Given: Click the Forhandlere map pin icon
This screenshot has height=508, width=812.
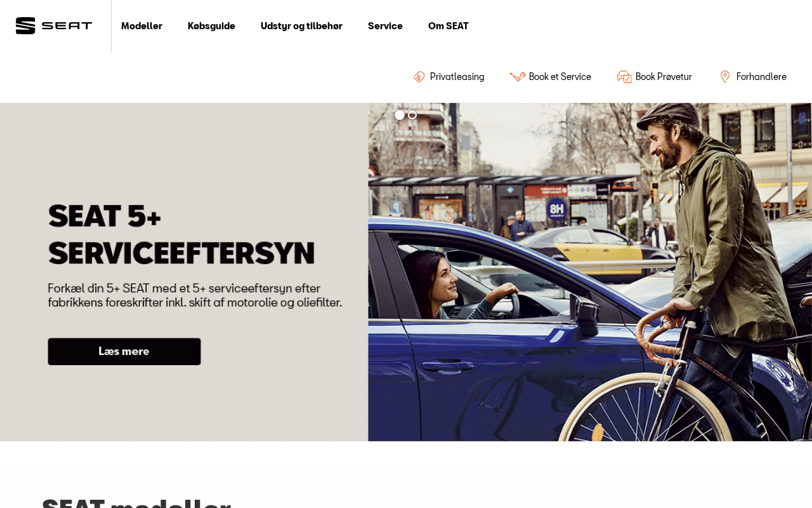Looking at the screenshot, I should [725, 77].
